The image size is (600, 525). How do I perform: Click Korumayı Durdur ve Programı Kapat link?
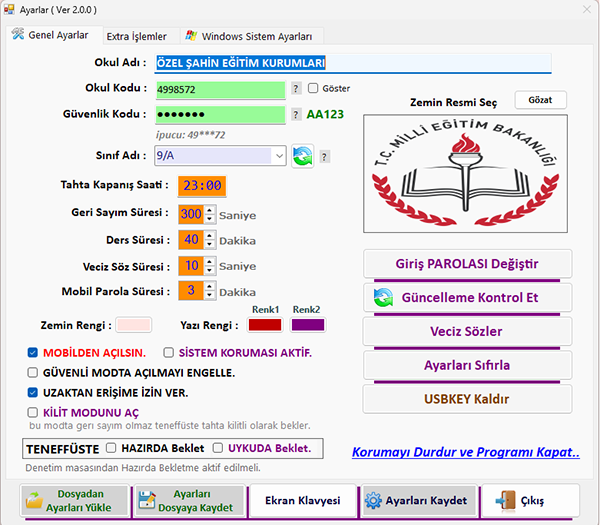(465, 452)
